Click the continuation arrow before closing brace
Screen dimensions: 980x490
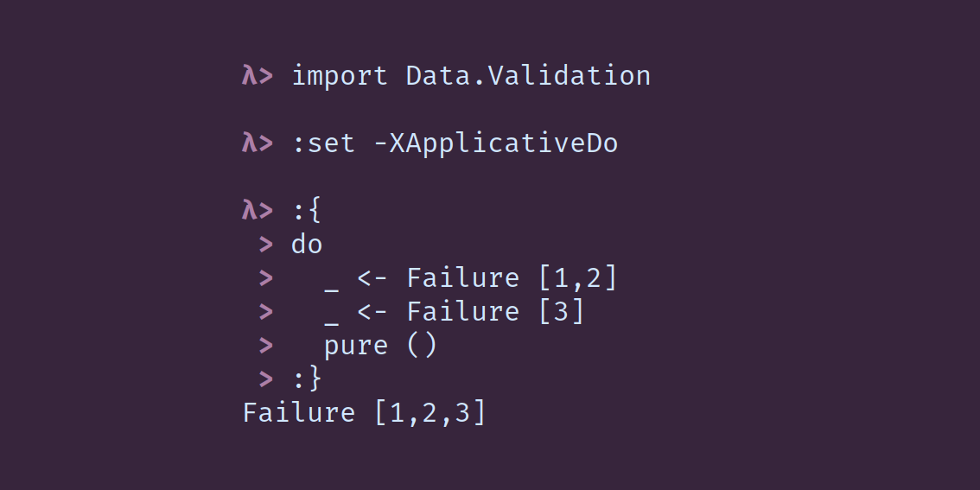click(x=266, y=379)
